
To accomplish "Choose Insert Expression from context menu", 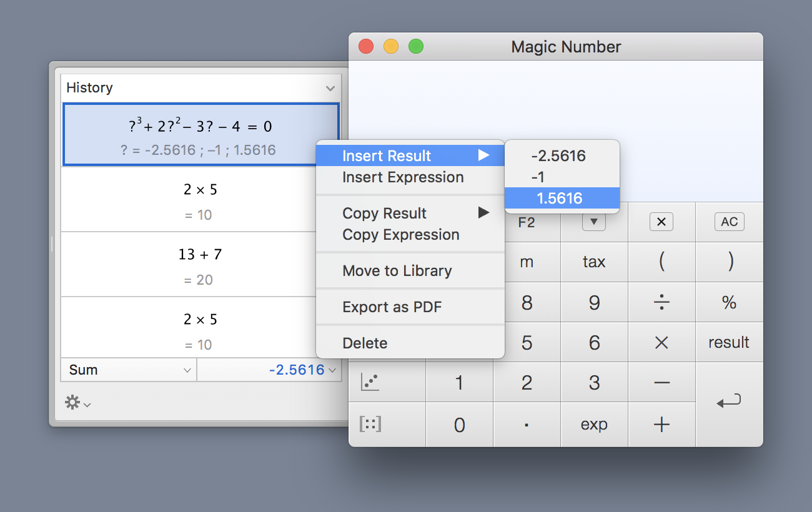I will (x=410, y=177).
